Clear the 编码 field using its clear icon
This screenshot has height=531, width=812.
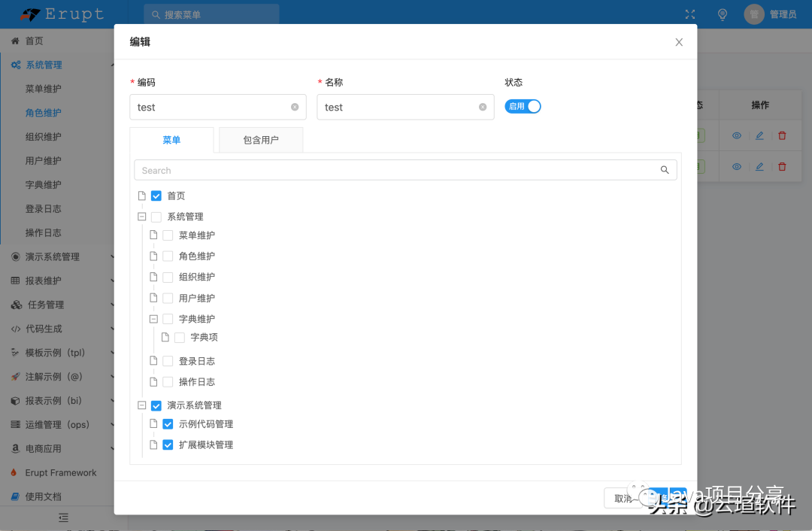coord(294,107)
